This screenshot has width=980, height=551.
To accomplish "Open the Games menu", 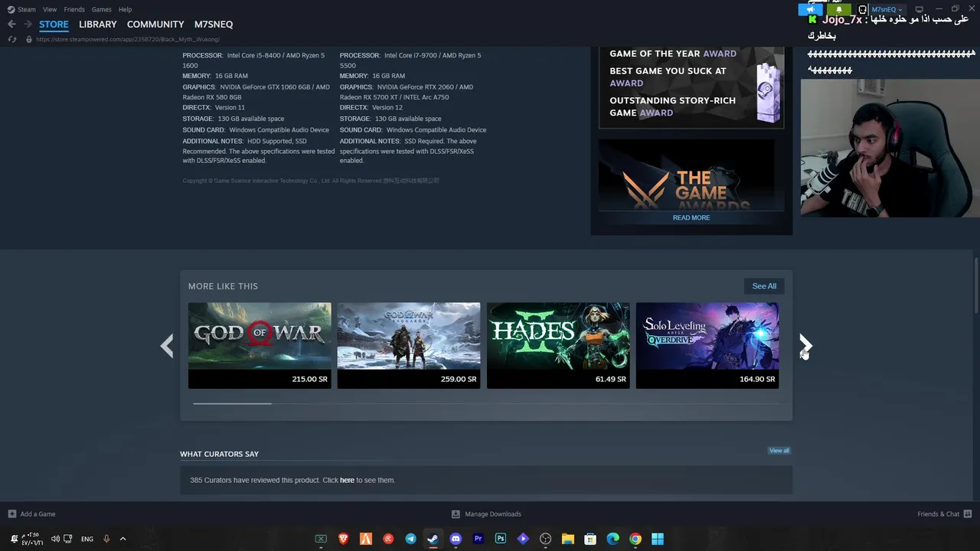I will click(101, 9).
